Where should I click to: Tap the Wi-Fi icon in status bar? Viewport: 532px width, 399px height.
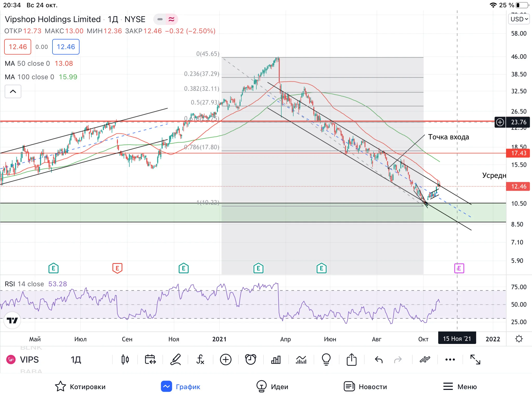pos(493,5)
